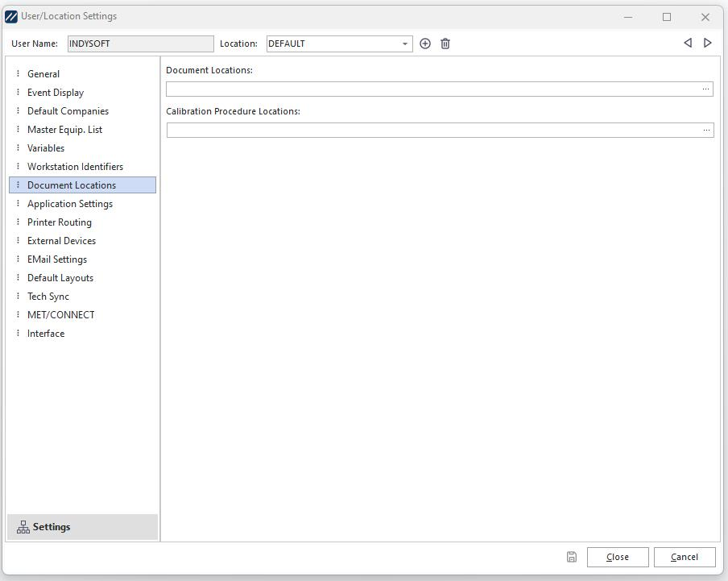This screenshot has width=728, height=581.
Task: Click the app logo in title bar
Action: (x=10, y=17)
